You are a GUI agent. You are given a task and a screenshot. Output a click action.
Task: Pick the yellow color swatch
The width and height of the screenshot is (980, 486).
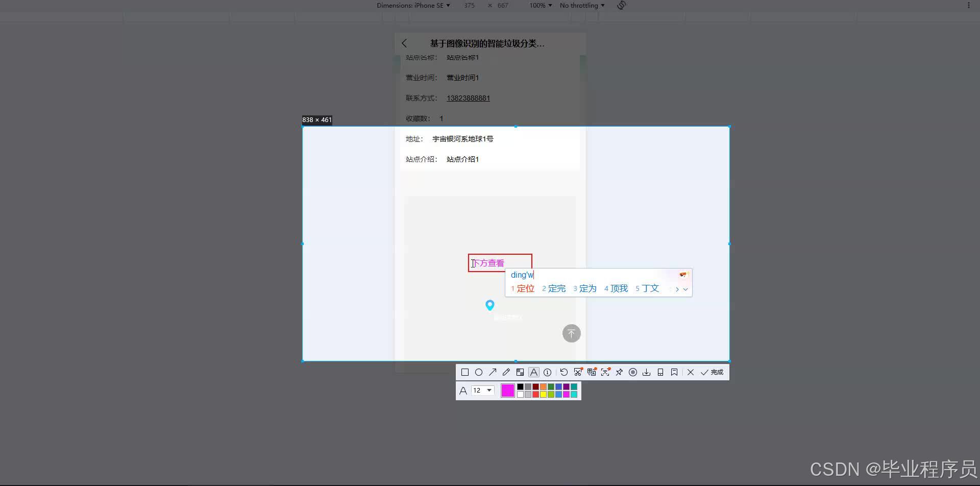coord(544,395)
